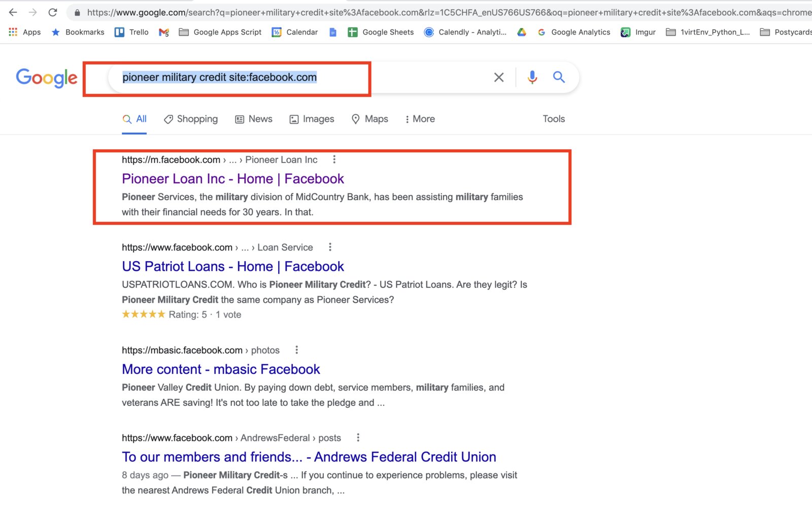This screenshot has height=513, width=812.
Task: Click the www.facebook.com Loan Service URL
Action: pos(217,247)
